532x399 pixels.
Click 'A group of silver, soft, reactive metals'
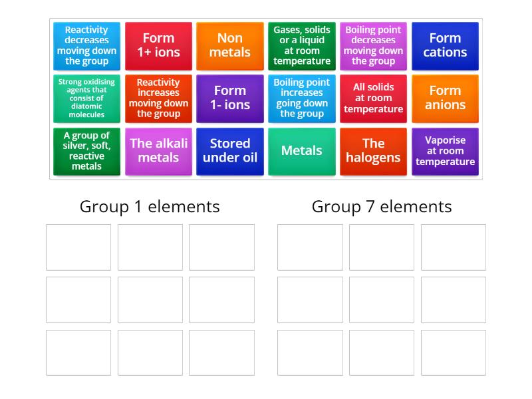[86, 151]
